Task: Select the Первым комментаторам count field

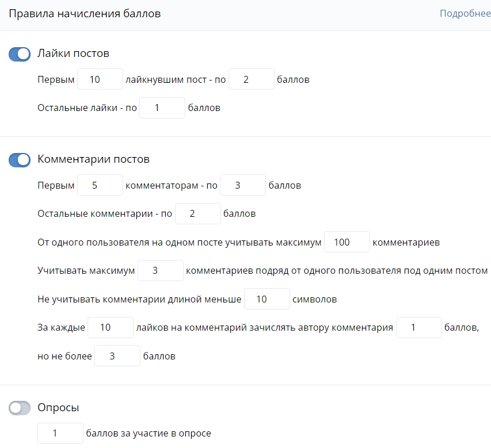Action: point(100,186)
